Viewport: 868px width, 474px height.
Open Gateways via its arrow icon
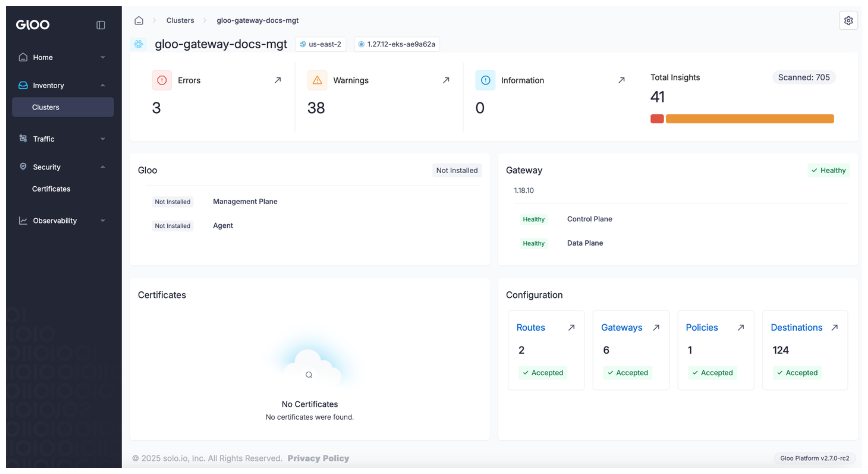[656, 327]
